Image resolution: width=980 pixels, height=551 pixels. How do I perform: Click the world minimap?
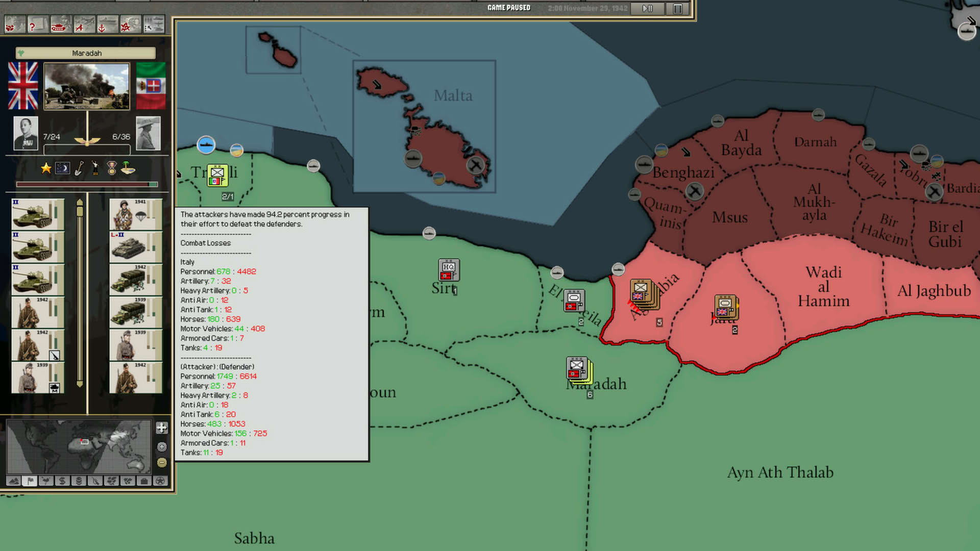[79, 447]
